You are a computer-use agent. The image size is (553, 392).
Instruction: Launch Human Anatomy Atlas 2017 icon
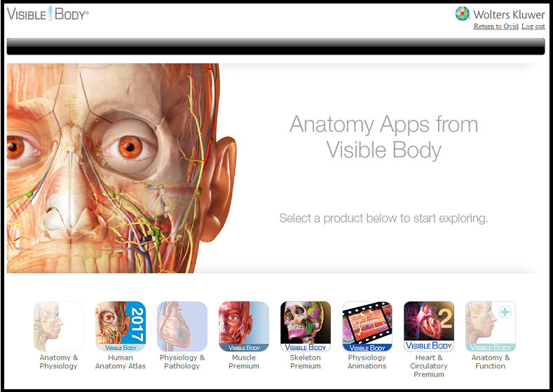pos(121,326)
